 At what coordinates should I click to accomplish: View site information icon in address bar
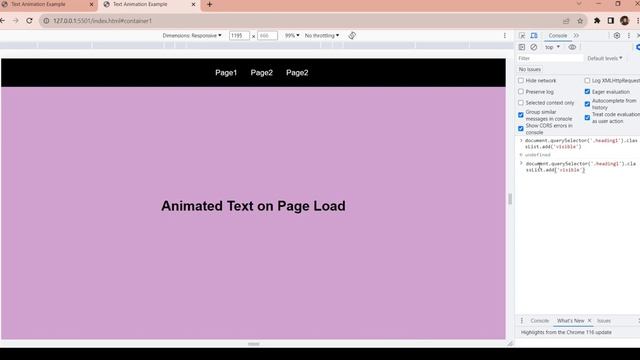tap(46, 21)
